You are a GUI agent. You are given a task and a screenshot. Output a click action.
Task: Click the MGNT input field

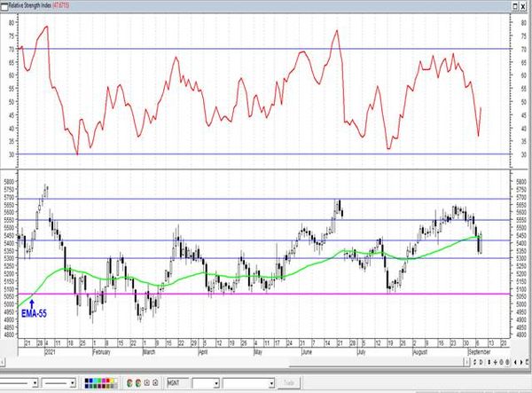(178, 383)
